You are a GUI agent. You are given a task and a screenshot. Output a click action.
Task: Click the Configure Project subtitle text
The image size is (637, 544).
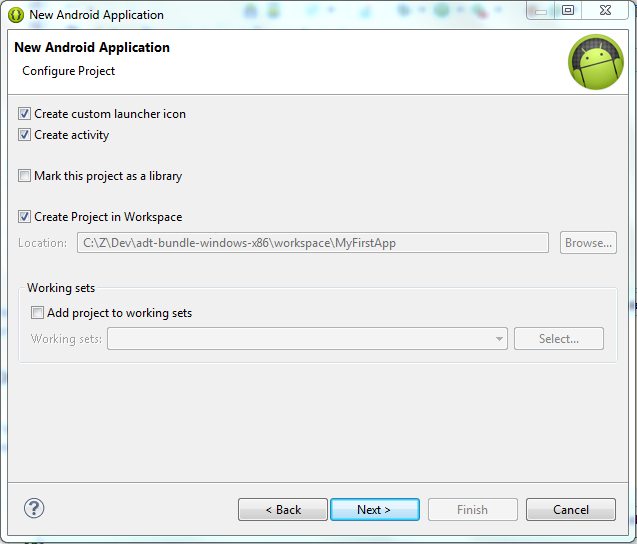[69, 71]
